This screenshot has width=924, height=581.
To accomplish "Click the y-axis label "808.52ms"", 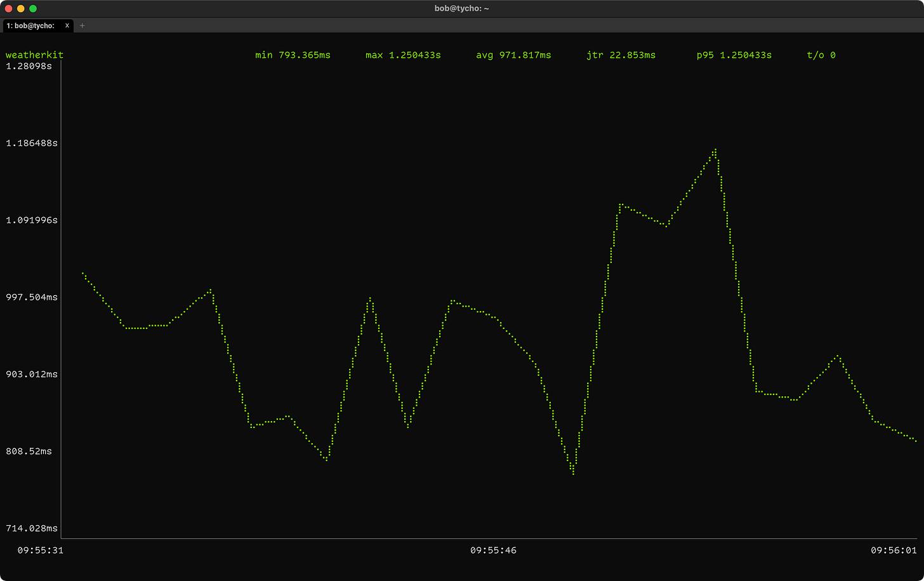I will tap(29, 451).
